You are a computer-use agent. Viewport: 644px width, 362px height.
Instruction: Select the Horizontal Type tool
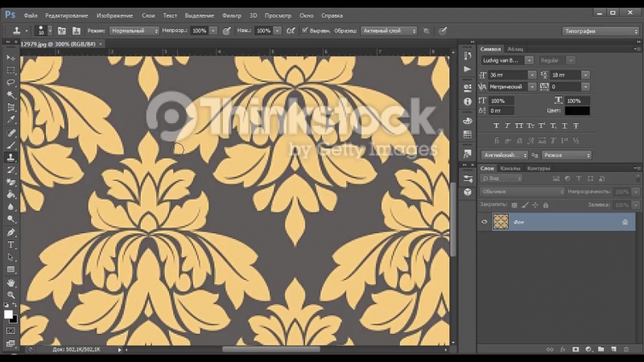11,244
